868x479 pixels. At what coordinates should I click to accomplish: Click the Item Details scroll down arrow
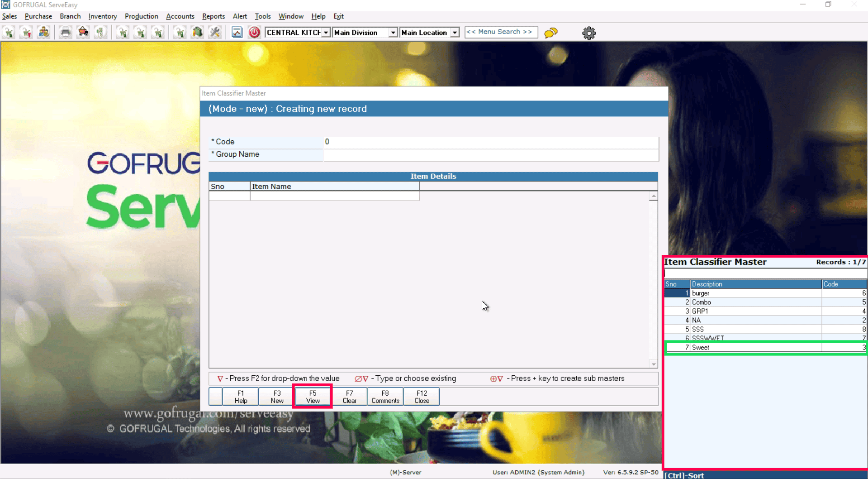pos(653,364)
